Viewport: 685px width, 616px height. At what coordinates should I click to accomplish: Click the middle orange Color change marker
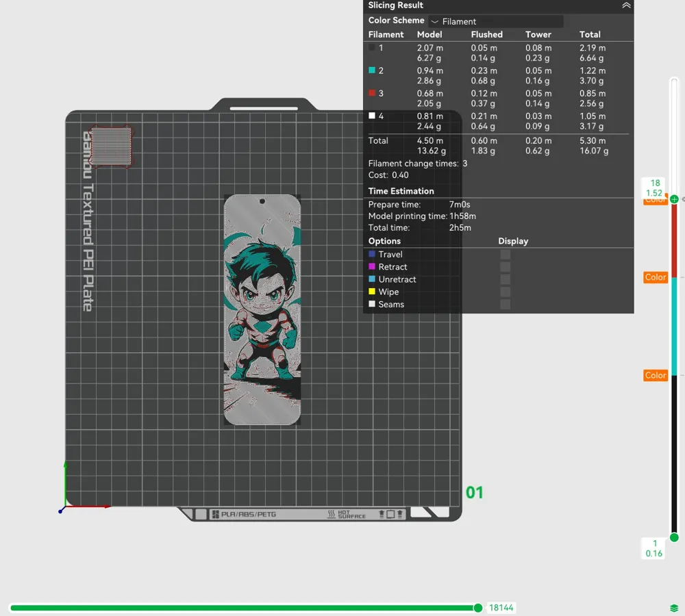click(x=656, y=277)
